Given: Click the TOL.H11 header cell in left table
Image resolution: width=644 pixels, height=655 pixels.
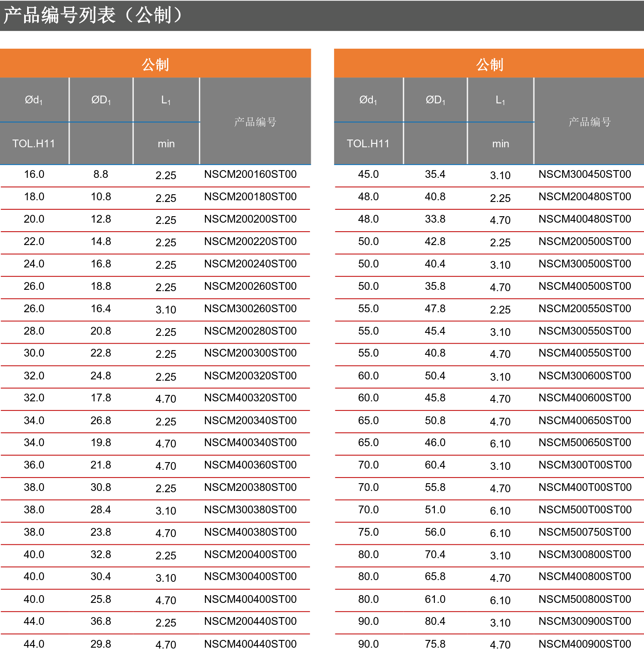Looking at the screenshot, I should click(34, 143).
